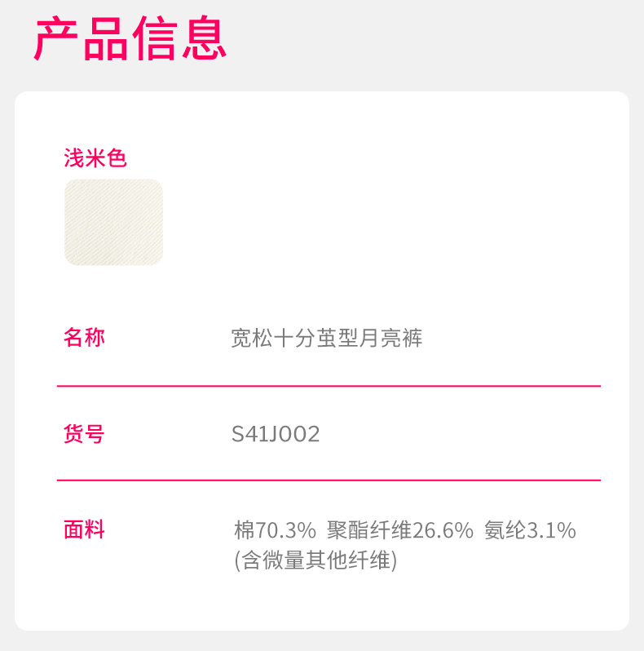
Task: Click the 棉 character in fabric composition
Action: (x=244, y=531)
